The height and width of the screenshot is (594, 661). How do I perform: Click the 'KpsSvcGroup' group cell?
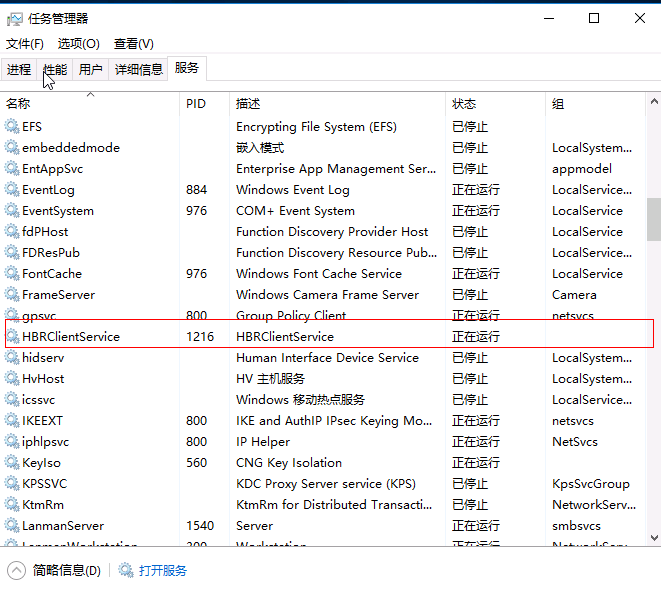point(591,484)
